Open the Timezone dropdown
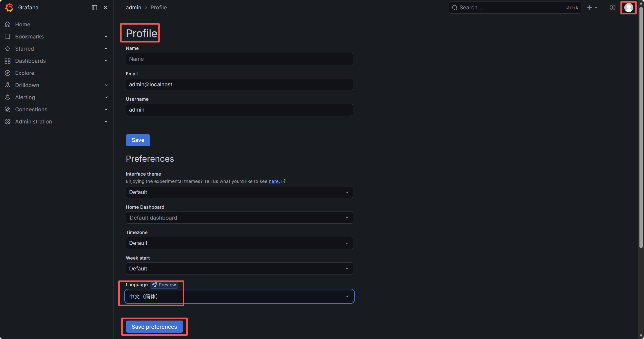Screen dimensions: 644x339 pyautogui.click(x=239, y=243)
